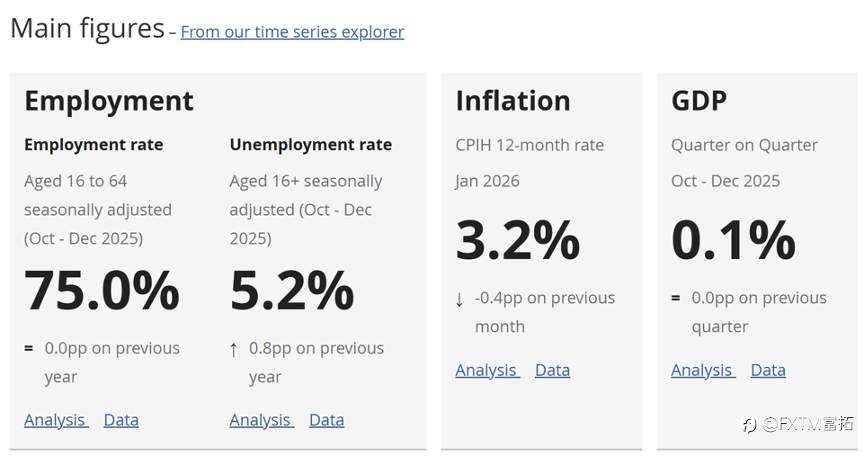Click the FXTM watermark logo icon
Image resolution: width=864 pixels, height=456 pixels.
(x=749, y=424)
